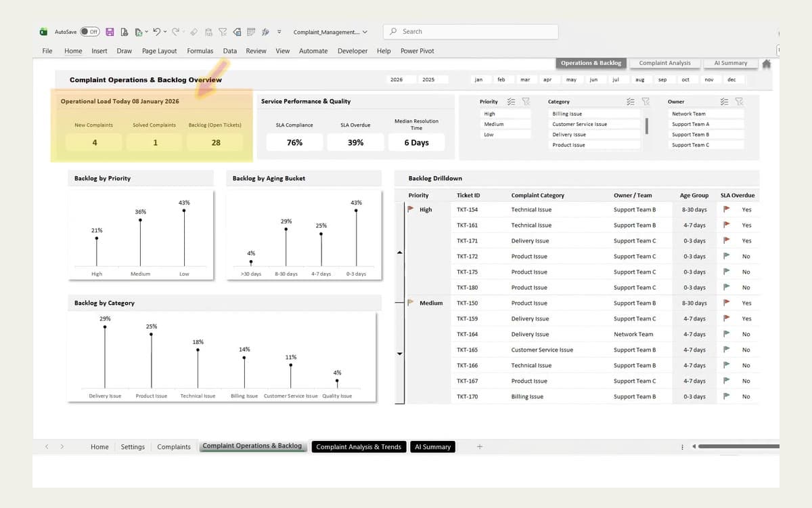The width and height of the screenshot is (812, 508).
Task: Add a new sheet with the plus icon
Action: [480, 446]
